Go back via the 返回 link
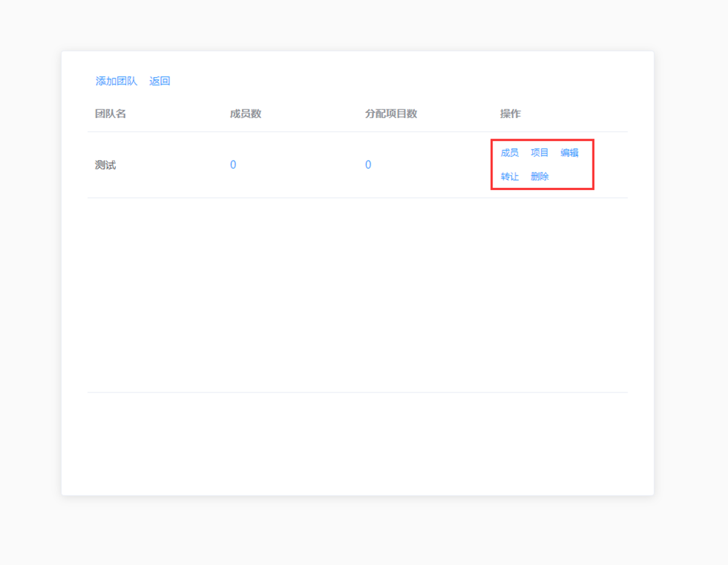728x565 pixels. click(160, 81)
